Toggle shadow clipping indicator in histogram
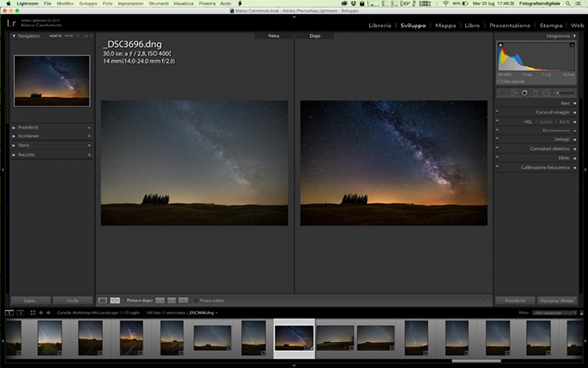Viewport: 588px width, 368px height. pos(500,45)
